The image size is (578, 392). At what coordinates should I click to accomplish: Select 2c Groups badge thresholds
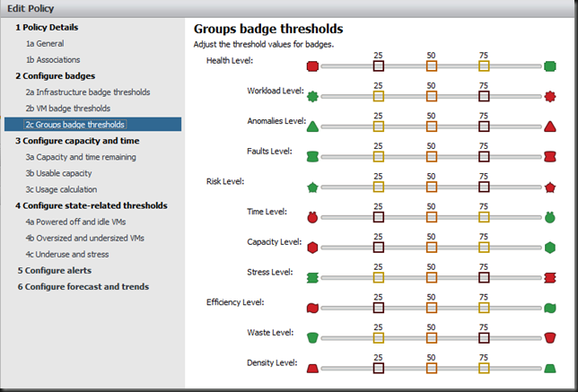[93, 124]
